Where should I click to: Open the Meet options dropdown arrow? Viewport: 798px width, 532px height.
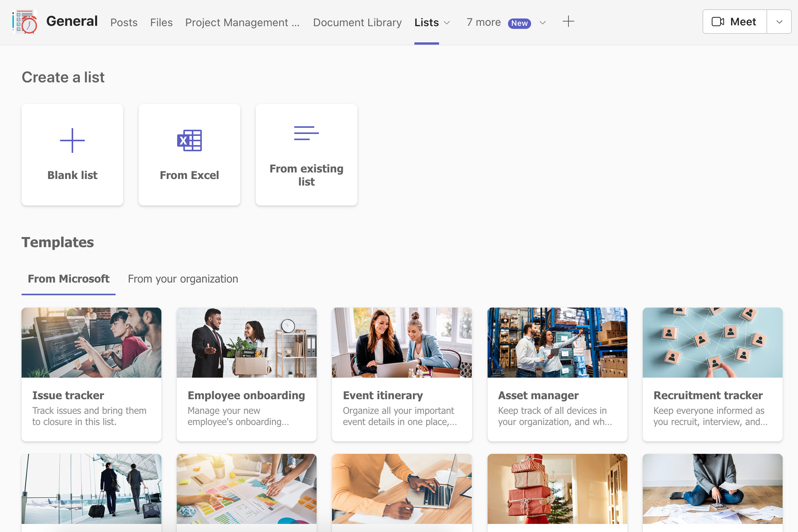[x=779, y=22]
